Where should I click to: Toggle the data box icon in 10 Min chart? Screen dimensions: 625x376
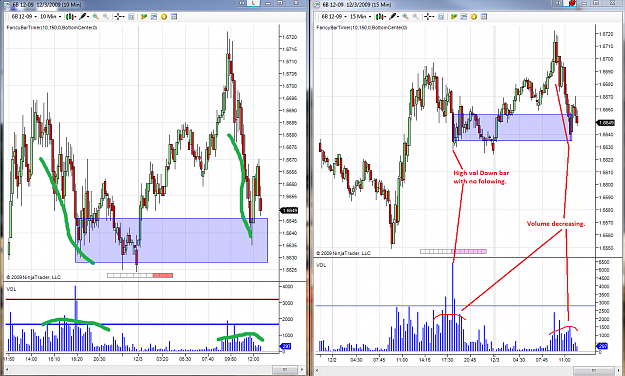pyautogui.click(x=131, y=17)
